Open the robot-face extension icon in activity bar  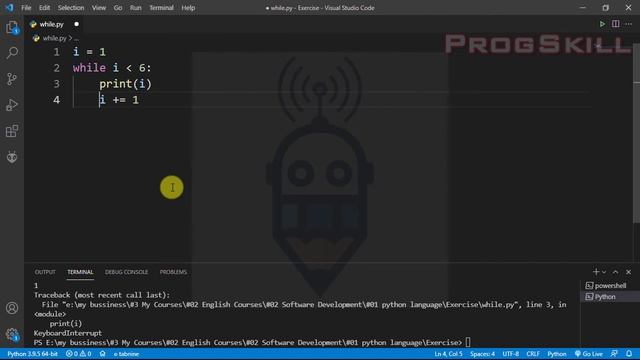(x=12, y=157)
